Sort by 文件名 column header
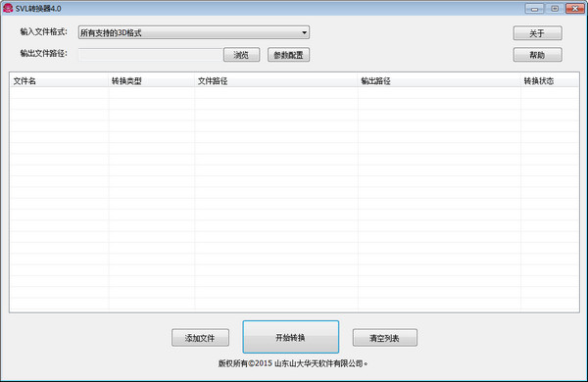 (x=59, y=81)
